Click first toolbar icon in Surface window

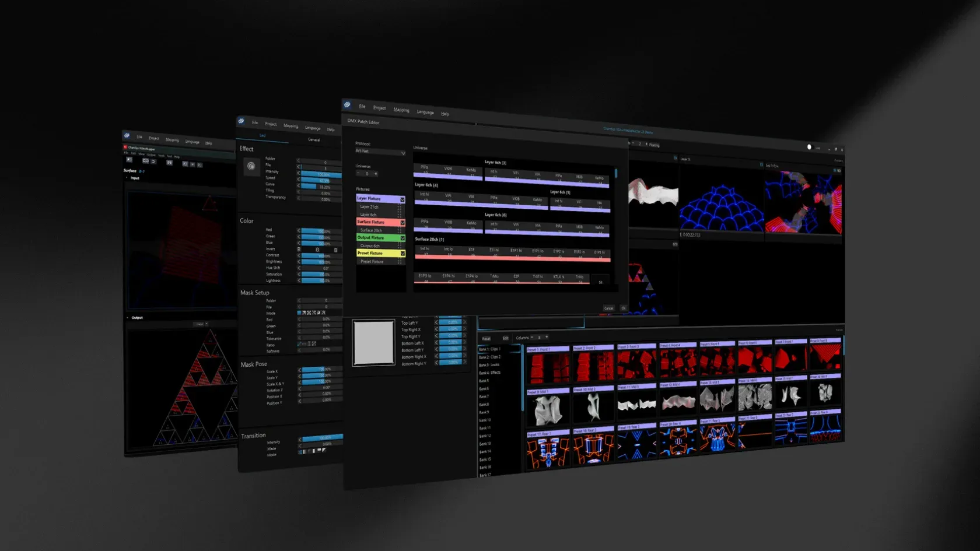click(129, 160)
